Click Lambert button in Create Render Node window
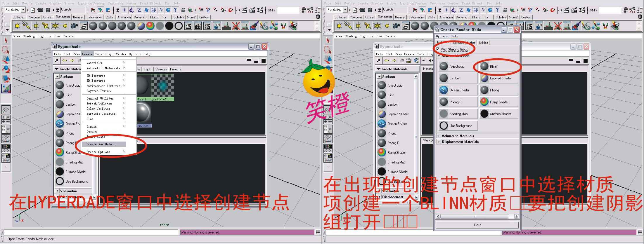Viewport: 644px width, 244px height. tap(458, 78)
